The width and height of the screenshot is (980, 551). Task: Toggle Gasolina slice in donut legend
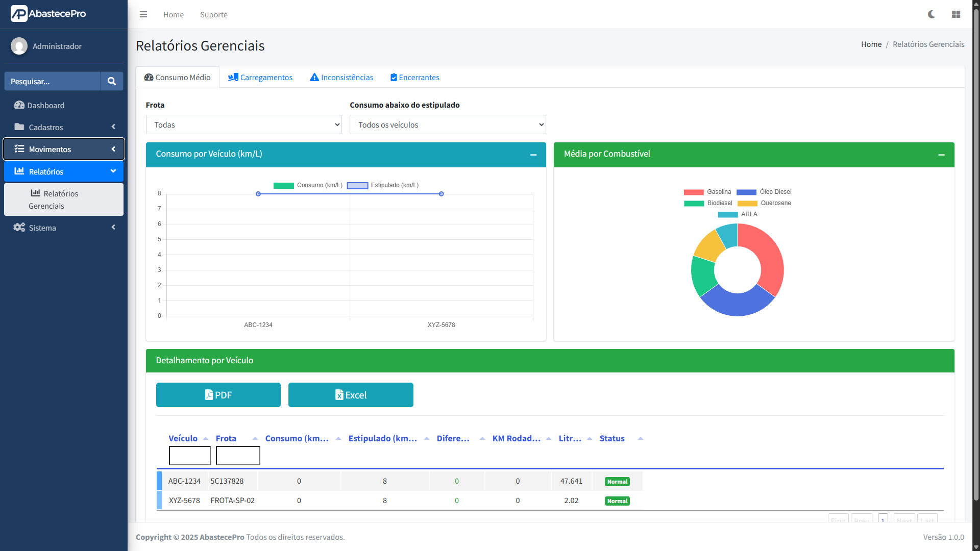(707, 192)
